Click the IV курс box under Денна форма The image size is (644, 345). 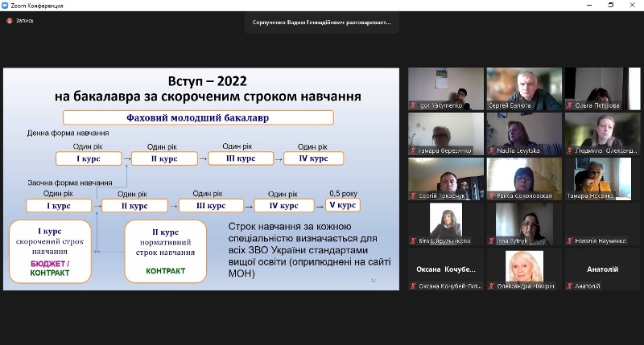[313, 158]
